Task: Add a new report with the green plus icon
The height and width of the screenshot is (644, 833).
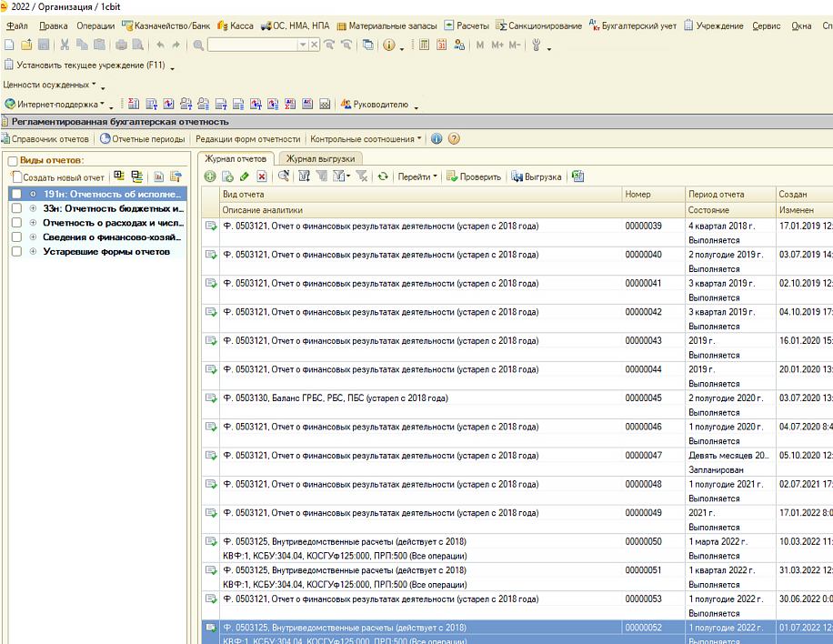Action: click(210, 176)
